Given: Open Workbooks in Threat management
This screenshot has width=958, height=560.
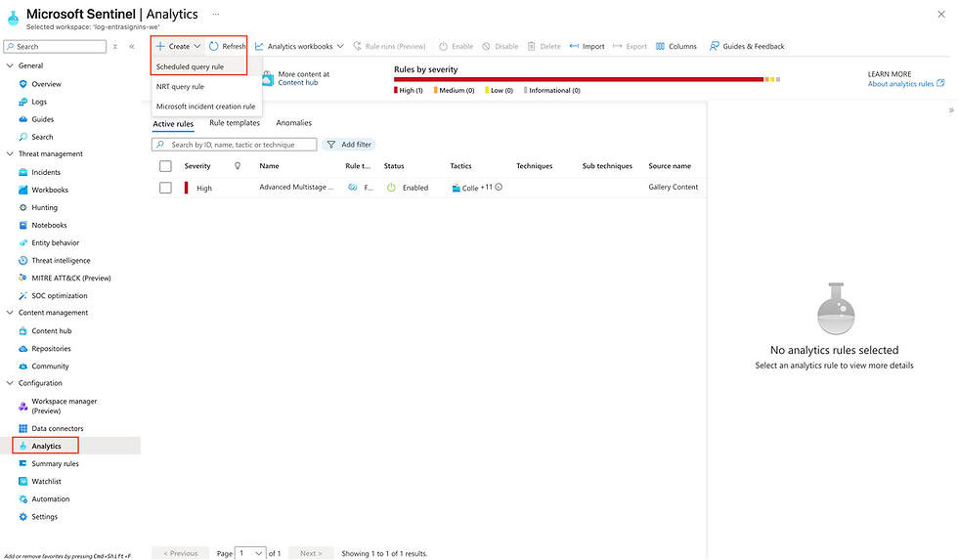Looking at the screenshot, I should (x=50, y=190).
